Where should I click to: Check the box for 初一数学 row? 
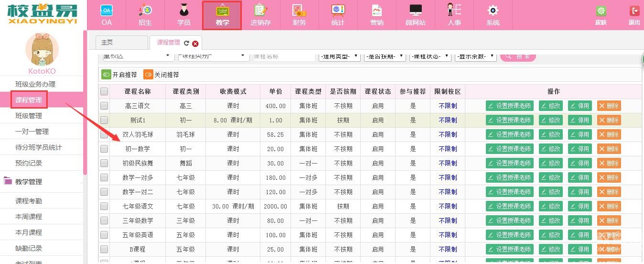(104, 149)
